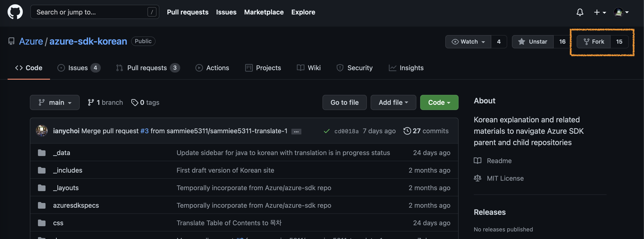
Task: Open the azuresdkspecs folder
Action: point(76,205)
